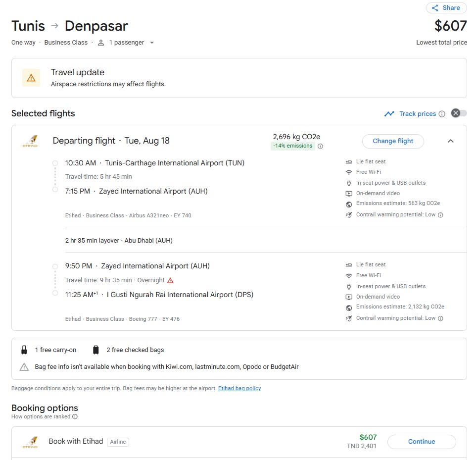The height and width of the screenshot is (460, 476).
Task: Click the TND 2,401 price text
Action: click(362, 446)
